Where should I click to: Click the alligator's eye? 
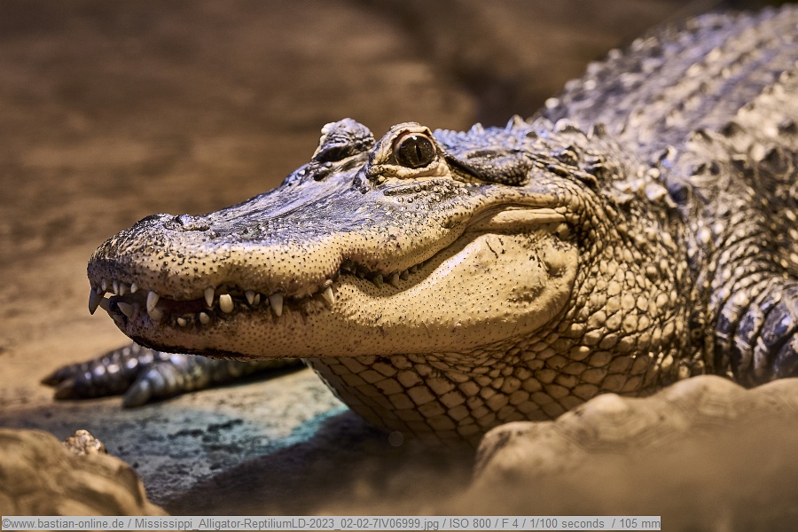[x=415, y=151]
